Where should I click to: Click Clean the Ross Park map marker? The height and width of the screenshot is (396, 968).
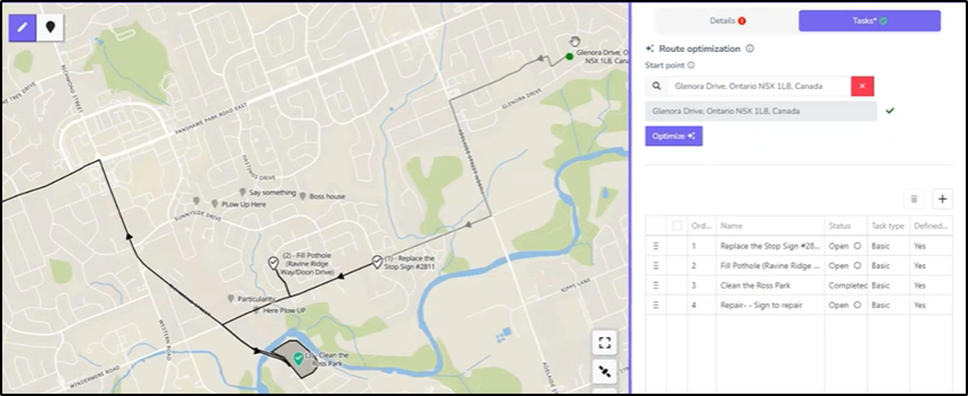(x=298, y=358)
